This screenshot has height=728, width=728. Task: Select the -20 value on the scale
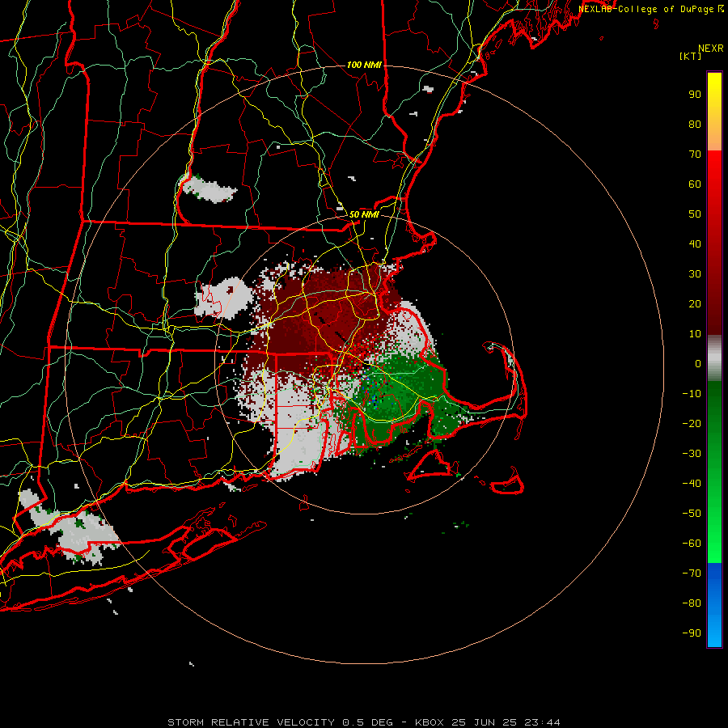tap(692, 424)
